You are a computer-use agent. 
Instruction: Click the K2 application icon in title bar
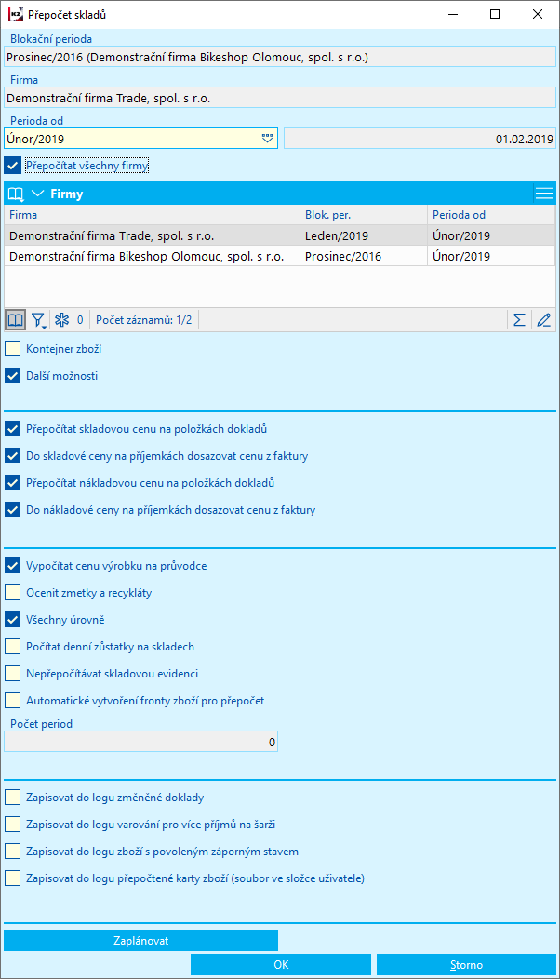click(16, 14)
